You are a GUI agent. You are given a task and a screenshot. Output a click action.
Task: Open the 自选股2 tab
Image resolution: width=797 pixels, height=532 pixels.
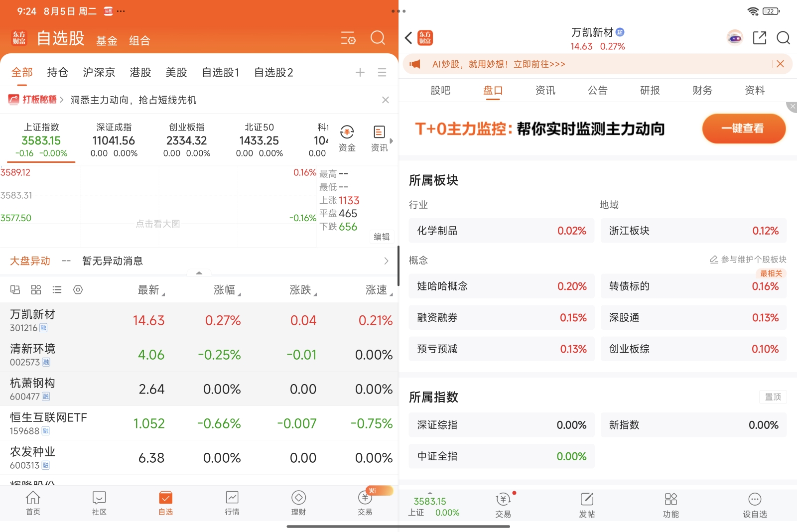point(273,73)
